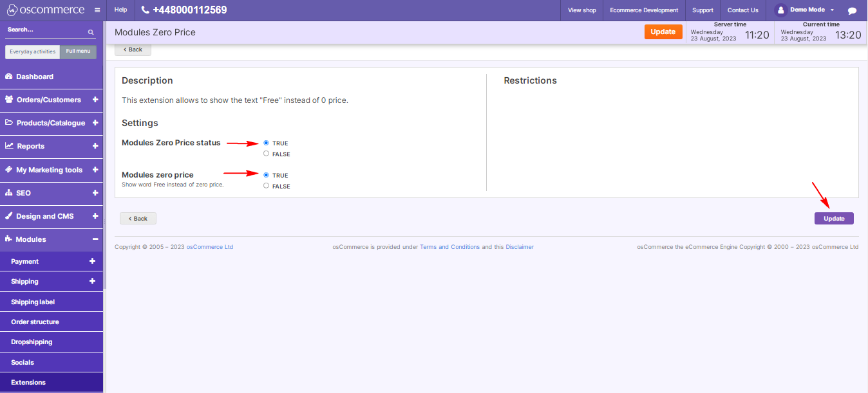
Task: Set Modules Zero Price status to FALSE
Action: [266, 154]
